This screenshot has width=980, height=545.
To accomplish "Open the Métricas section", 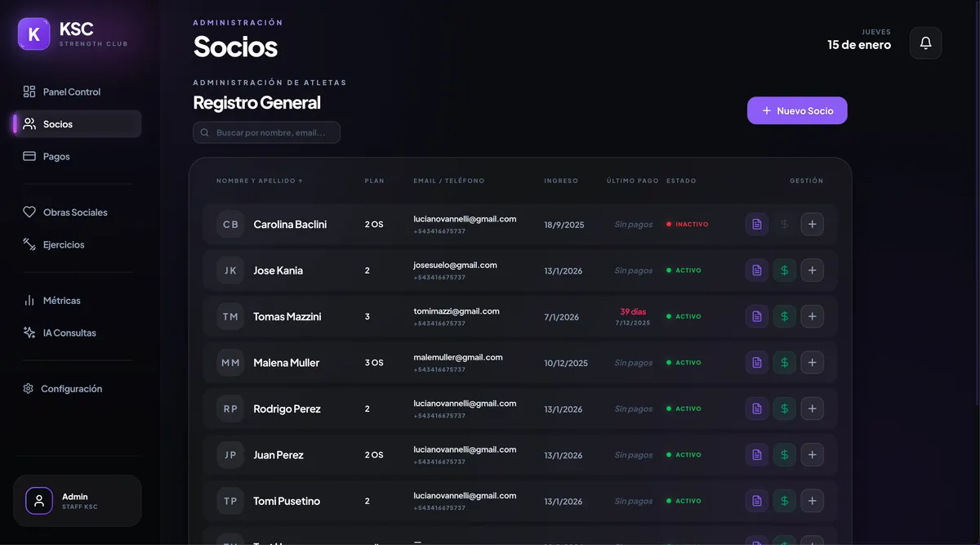I will [x=61, y=301].
